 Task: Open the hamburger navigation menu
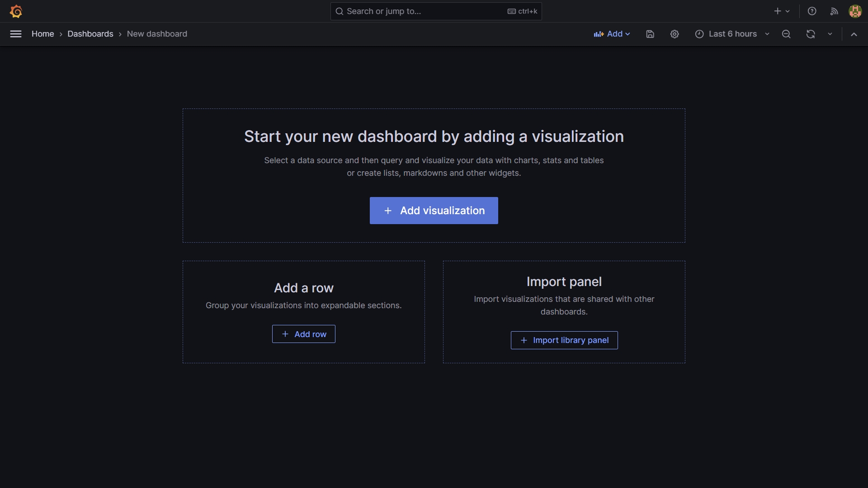tap(16, 34)
